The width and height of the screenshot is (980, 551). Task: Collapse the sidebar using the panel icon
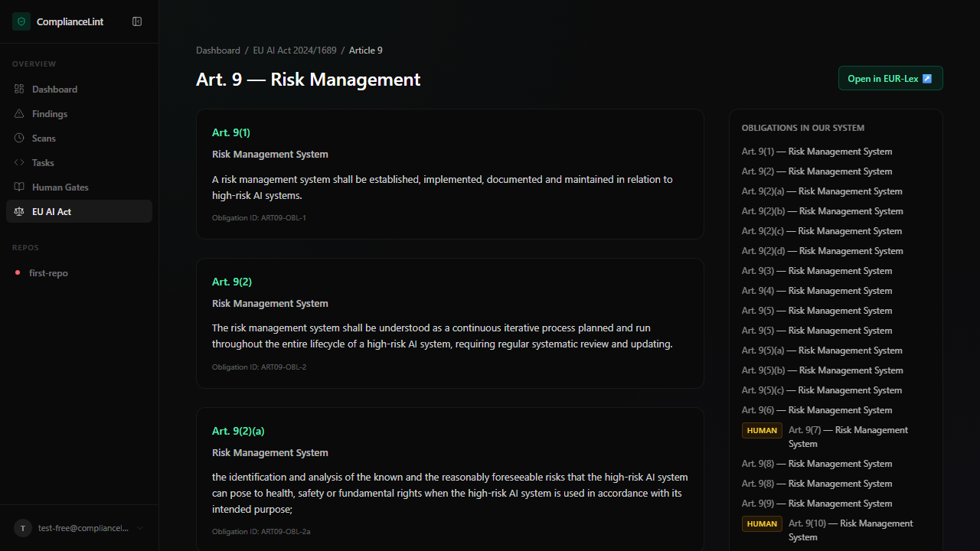click(x=137, y=21)
